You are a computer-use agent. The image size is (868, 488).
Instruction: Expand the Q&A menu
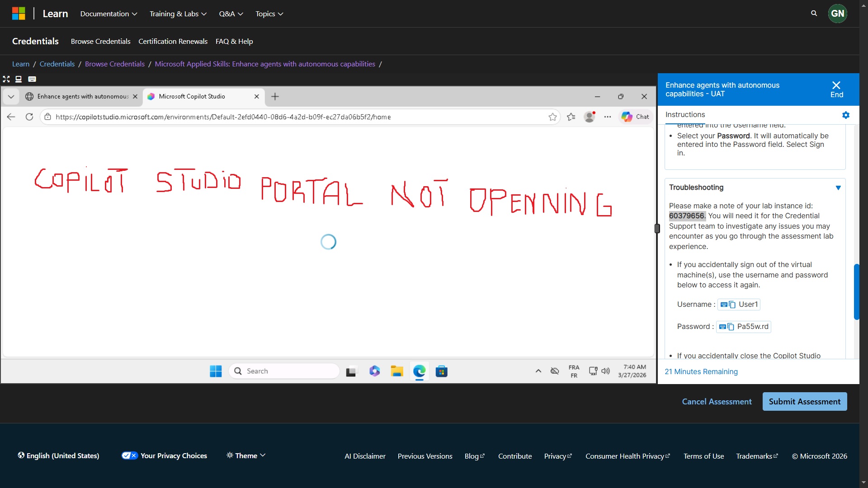pos(231,14)
